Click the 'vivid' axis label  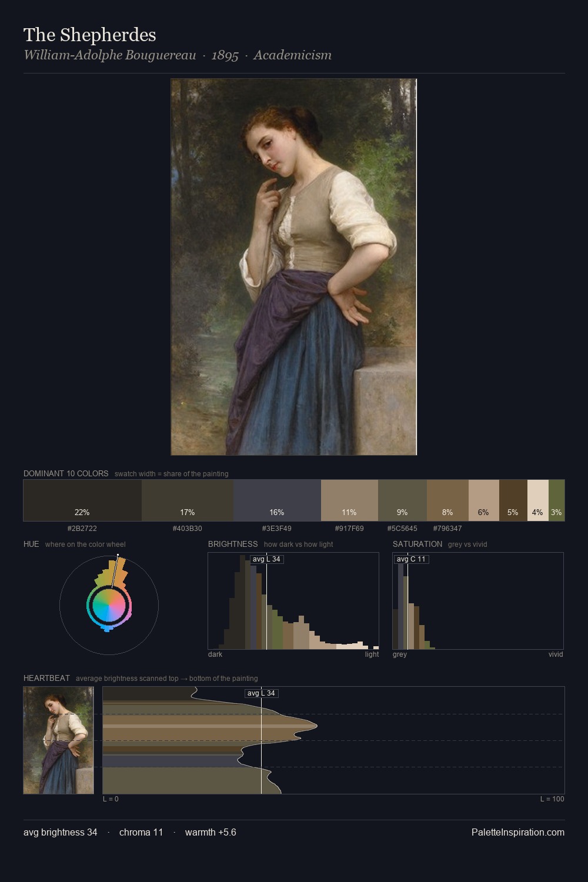(556, 654)
